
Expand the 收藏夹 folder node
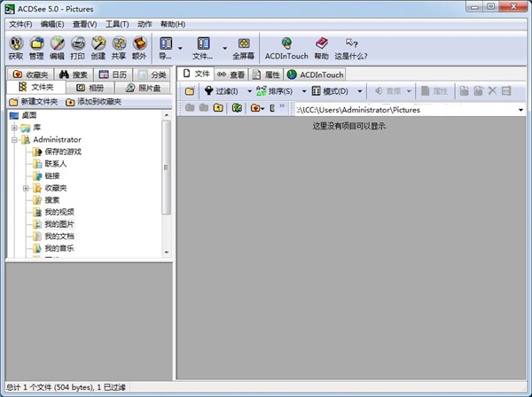point(26,188)
